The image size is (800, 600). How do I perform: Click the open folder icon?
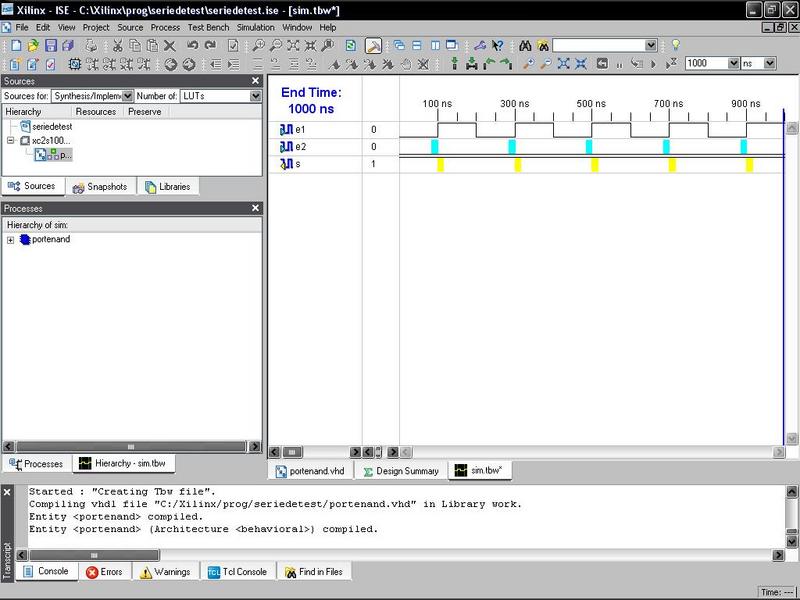tap(33, 46)
